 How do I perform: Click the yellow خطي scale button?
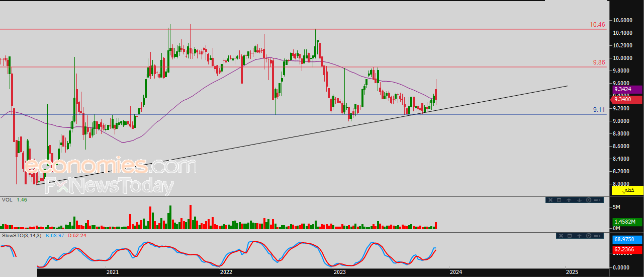point(627,190)
